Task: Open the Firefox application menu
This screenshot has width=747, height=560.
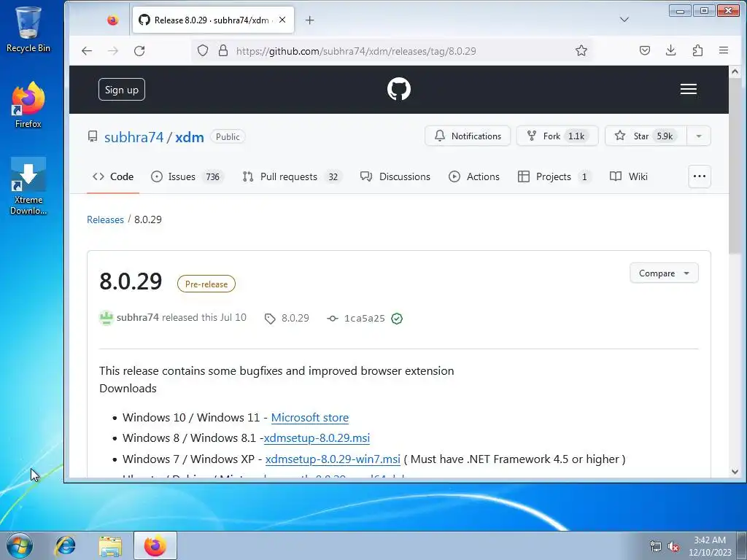Action: [x=723, y=50]
